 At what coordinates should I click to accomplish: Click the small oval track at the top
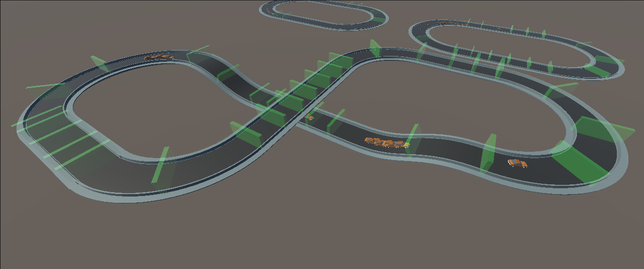[324, 15]
